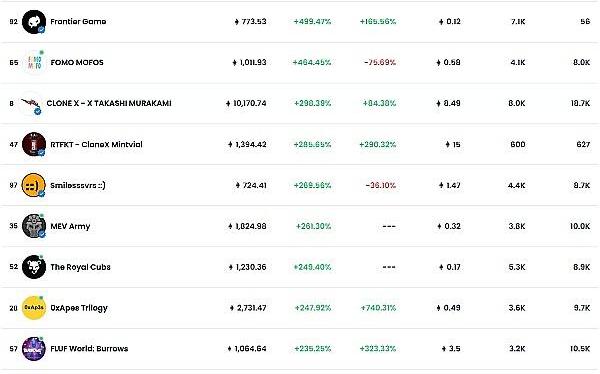The image size is (600, 374).
Task: Click the FLUF World: Burrows purple avatar
Action: tap(34, 349)
